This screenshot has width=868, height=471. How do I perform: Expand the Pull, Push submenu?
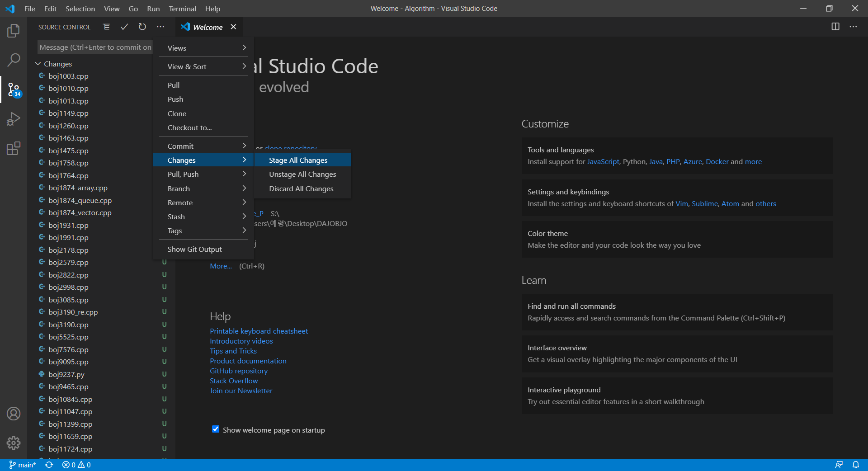tap(203, 174)
